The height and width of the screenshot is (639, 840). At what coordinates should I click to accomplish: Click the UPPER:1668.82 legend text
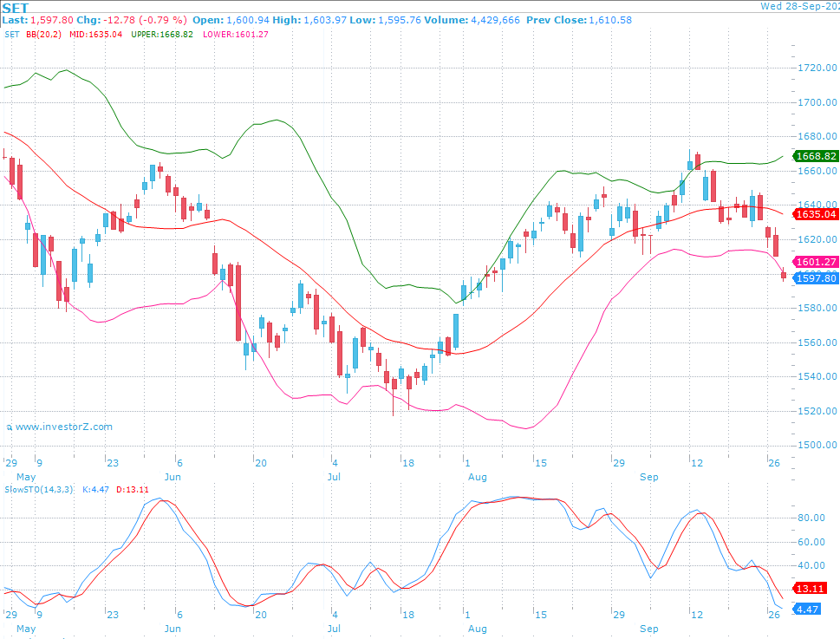pyautogui.click(x=162, y=35)
